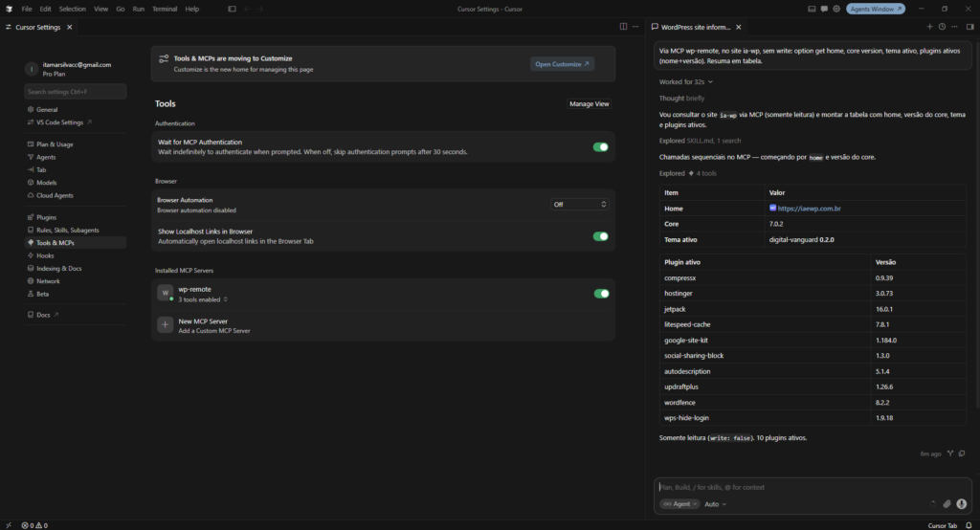The height and width of the screenshot is (530, 980).
Task: Click the chat prompt input field
Action: coord(813,487)
